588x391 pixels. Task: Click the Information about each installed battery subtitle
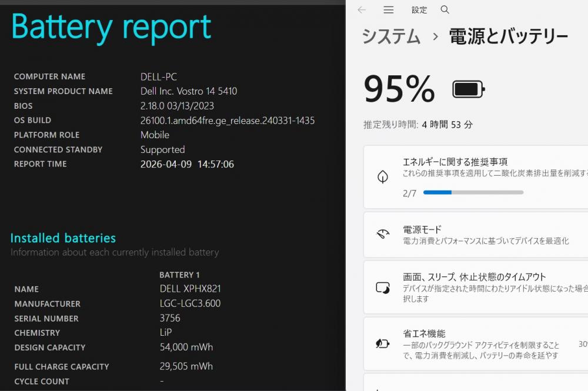pyautogui.click(x=115, y=252)
